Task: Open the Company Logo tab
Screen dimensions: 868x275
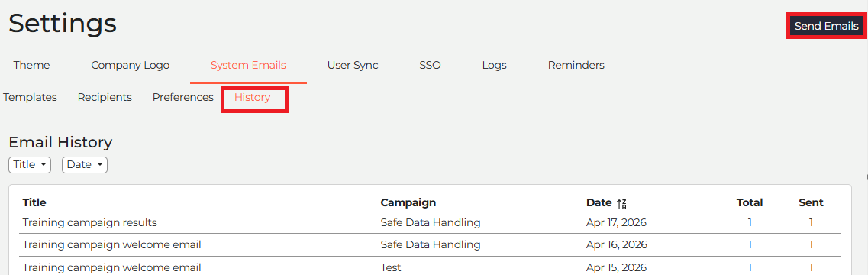Action: tap(130, 66)
